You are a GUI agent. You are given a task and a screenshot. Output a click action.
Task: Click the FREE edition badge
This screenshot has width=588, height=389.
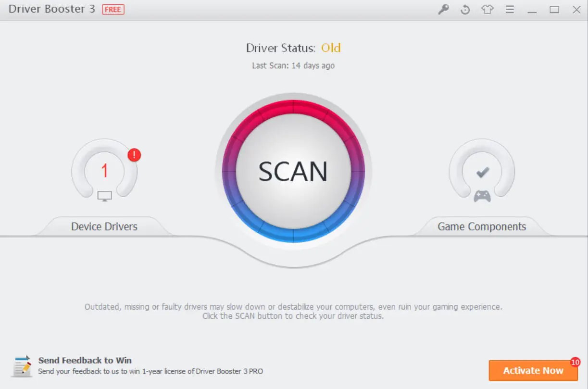113,10
